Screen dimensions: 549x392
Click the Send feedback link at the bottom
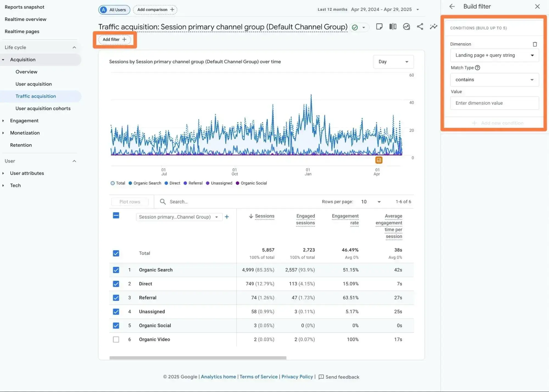coord(342,377)
